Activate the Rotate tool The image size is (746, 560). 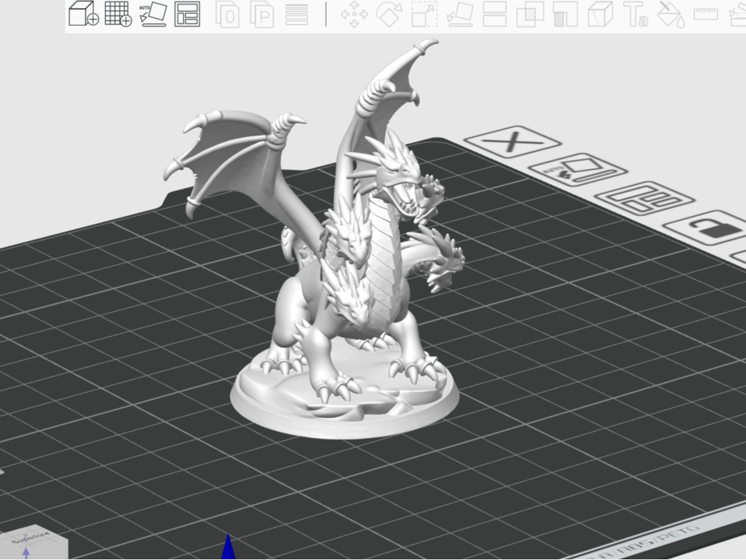click(x=389, y=15)
